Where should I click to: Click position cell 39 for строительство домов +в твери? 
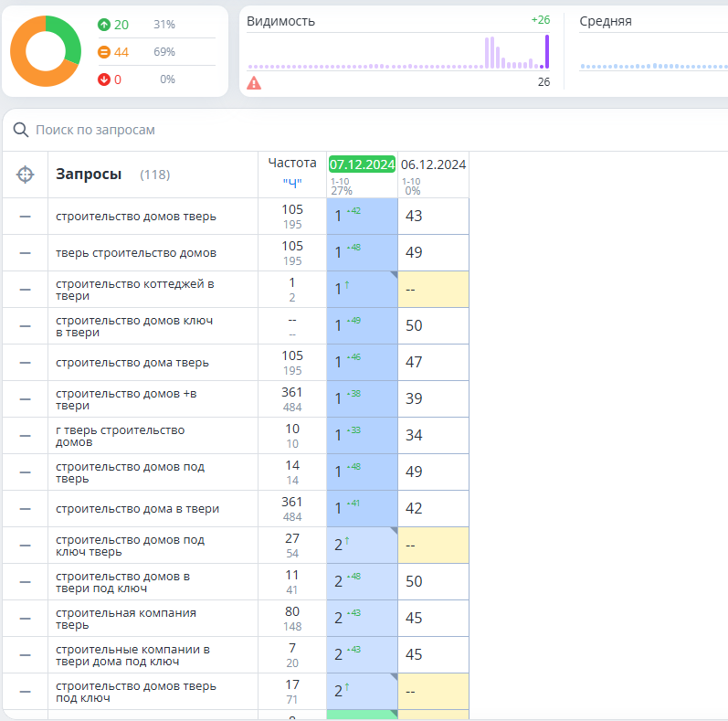(433, 398)
